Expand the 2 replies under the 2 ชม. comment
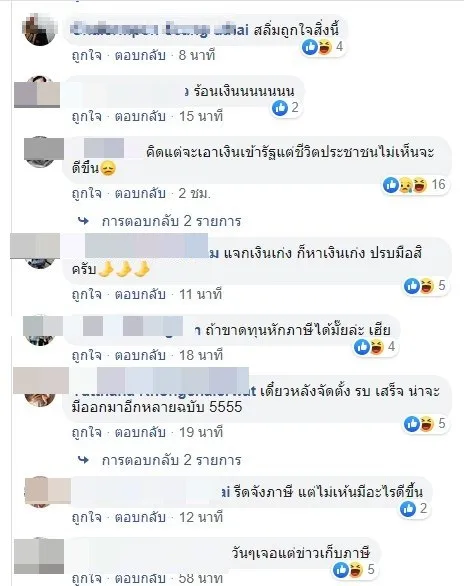This screenshot has width=464, height=586. tap(171, 221)
